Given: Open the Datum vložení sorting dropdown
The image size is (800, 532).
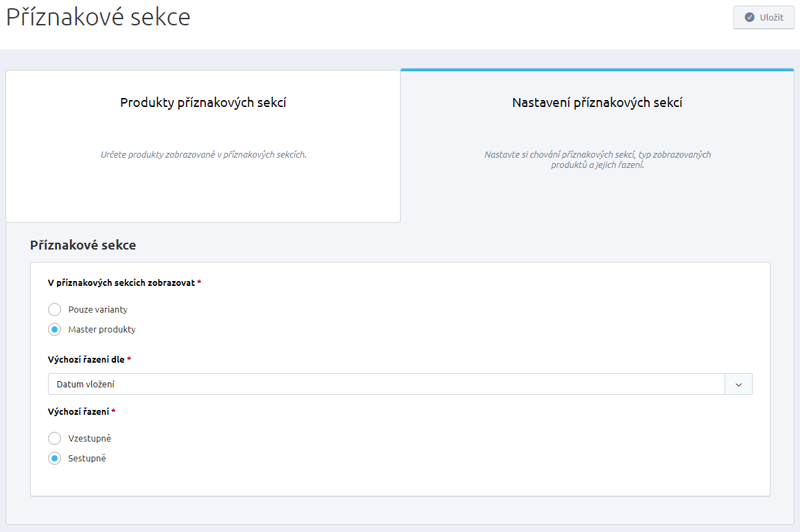Looking at the screenshot, I should (x=400, y=384).
